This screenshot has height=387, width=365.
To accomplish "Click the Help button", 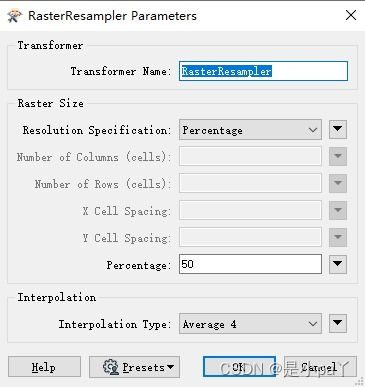I will click(x=44, y=367).
